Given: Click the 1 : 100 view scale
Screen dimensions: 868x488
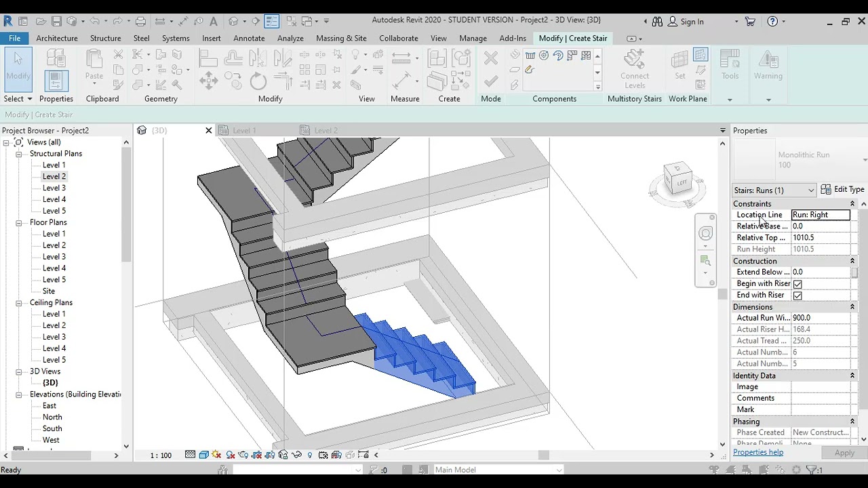Looking at the screenshot, I should tap(161, 455).
